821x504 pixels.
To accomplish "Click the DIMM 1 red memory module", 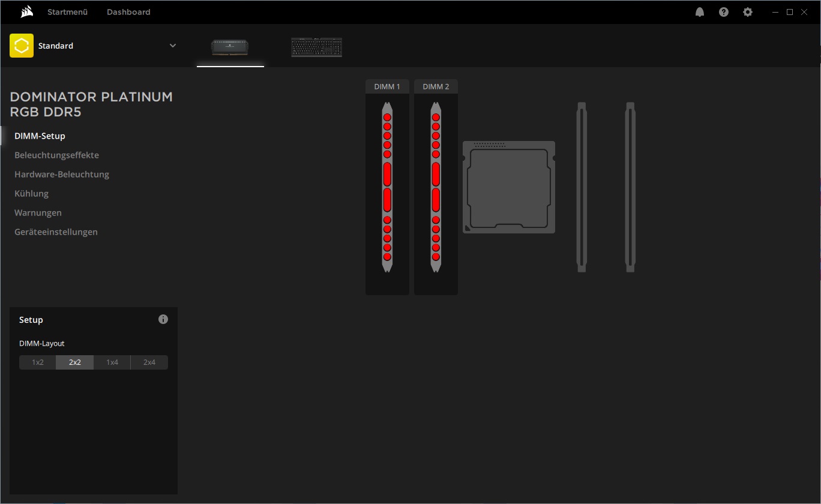I will [387, 187].
